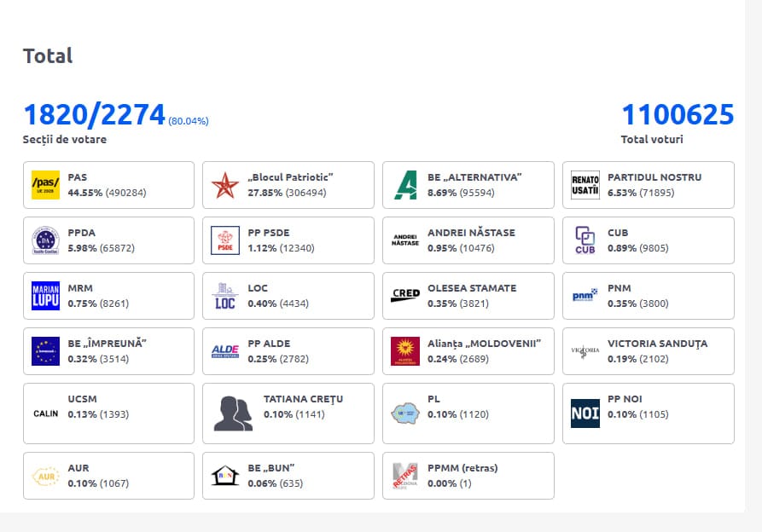Image resolution: width=762 pixels, height=532 pixels.
Task: Click the MRM party name
Action: coord(80,288)
